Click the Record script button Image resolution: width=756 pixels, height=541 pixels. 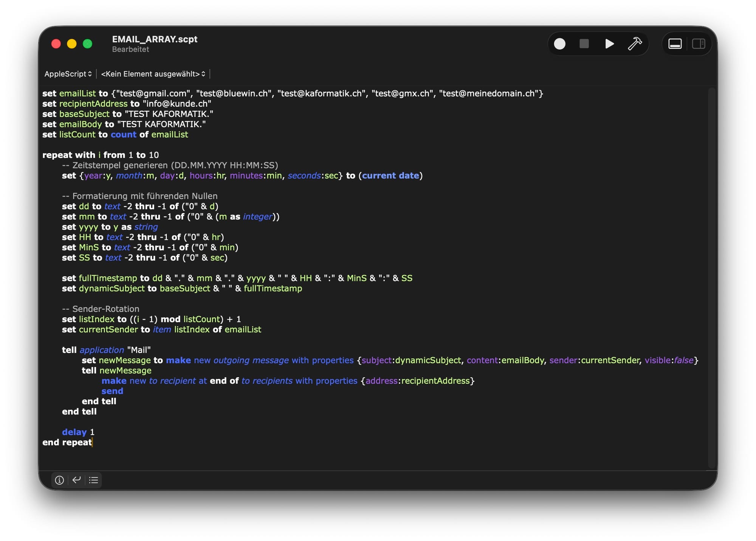tap(559, 44)
